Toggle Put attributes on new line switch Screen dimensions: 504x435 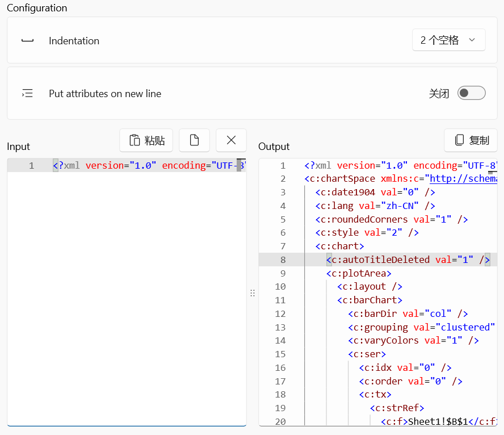[472, 93]
